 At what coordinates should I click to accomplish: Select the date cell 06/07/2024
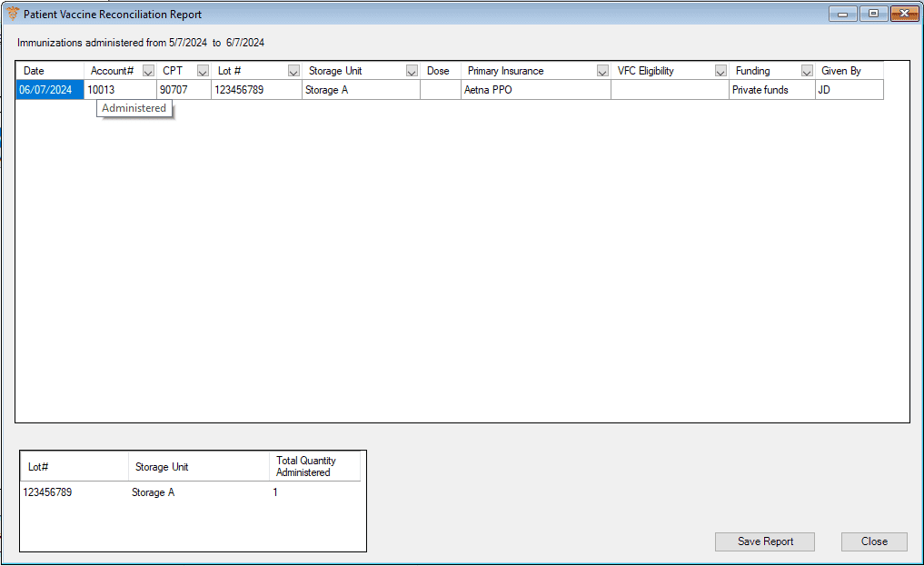[x=50, y=90]
